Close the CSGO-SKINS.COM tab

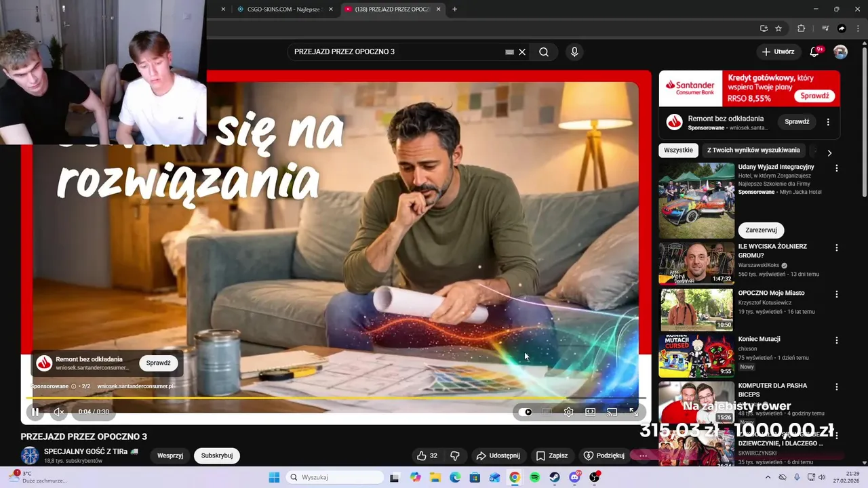pos(332,9)
